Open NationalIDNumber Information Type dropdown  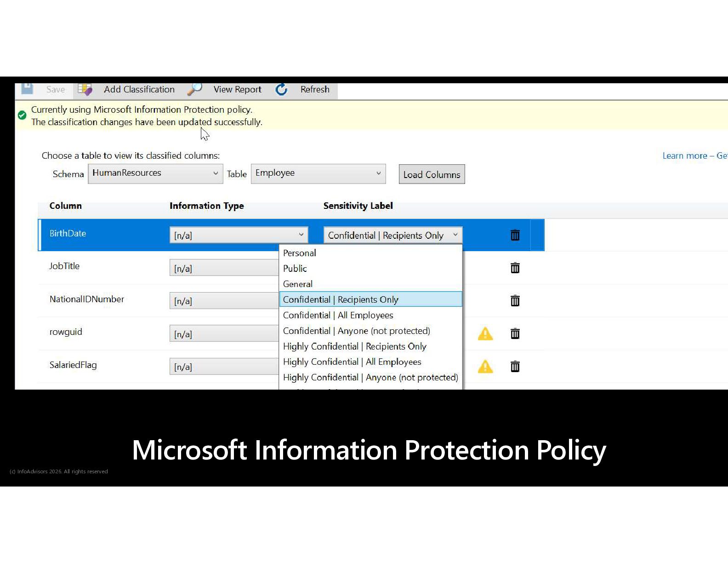pyautogui.click(x=224, y=301)
